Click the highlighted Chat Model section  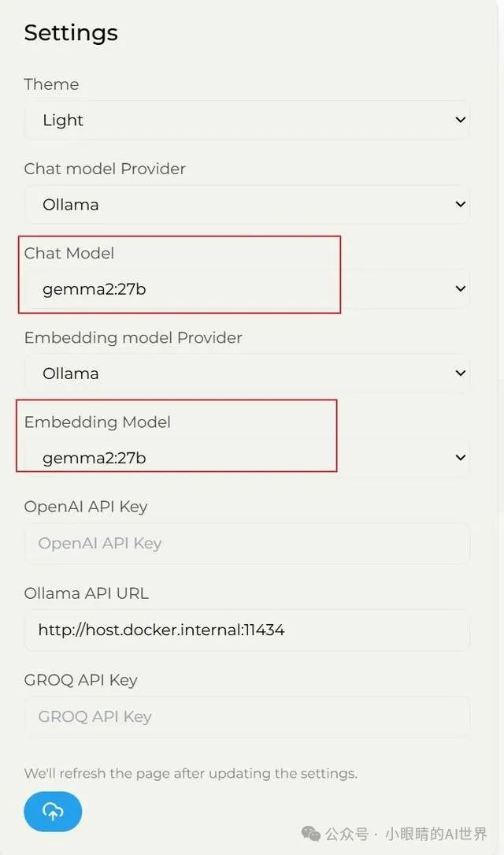179,273
